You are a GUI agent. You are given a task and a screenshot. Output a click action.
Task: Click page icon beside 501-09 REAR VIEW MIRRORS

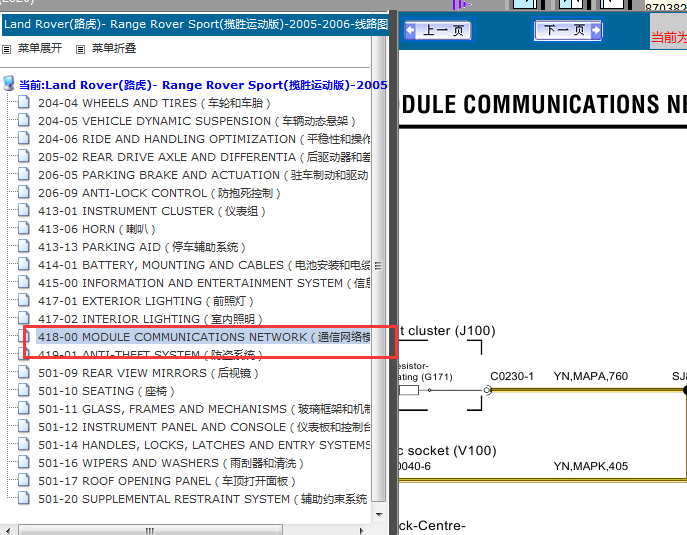24,372
